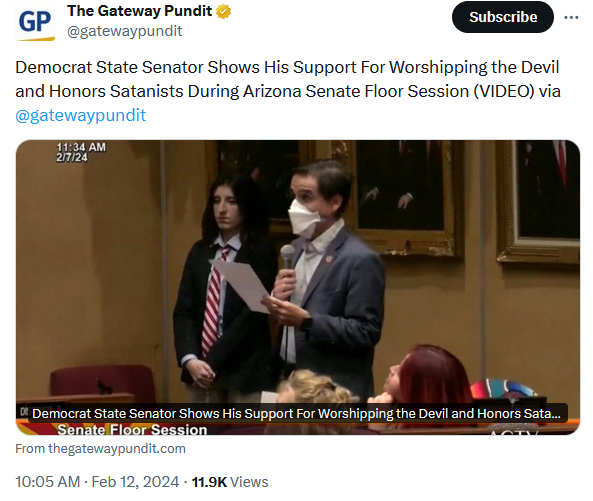Click the Senate Floor Session banner in video

132,430
